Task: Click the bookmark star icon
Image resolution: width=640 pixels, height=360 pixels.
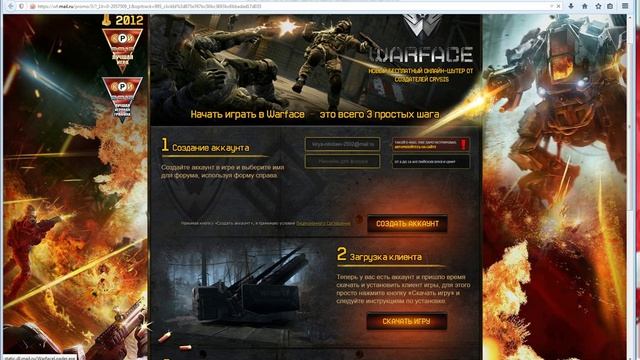Action: click(x=598, y=6)
